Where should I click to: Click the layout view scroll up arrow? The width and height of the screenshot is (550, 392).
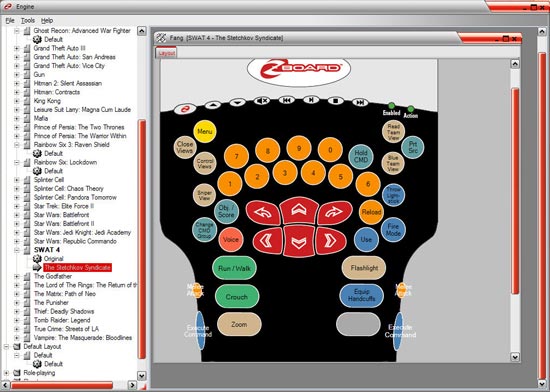click(x=515, y=63)
